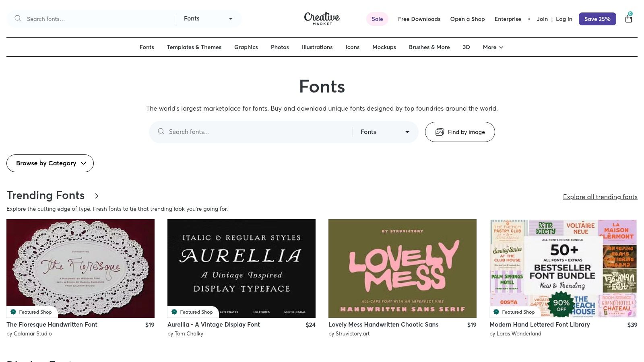Open the main search Fonts dropdown
Screen dimensions: 644x362
click(x=385, y=132)
